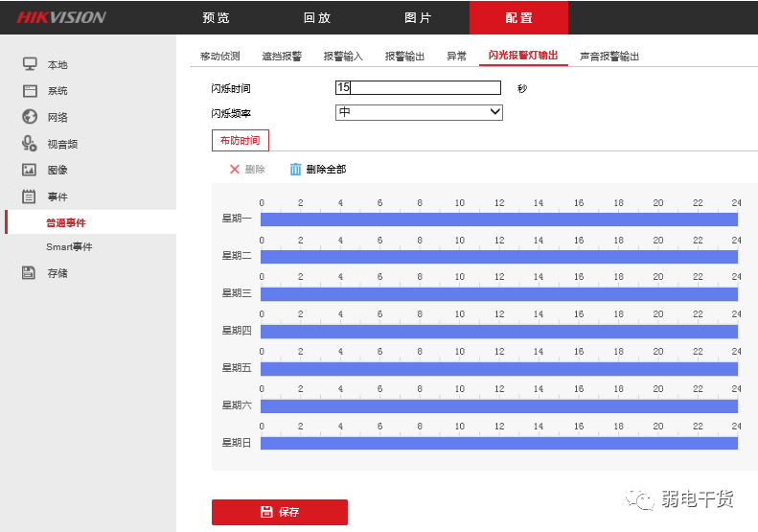Open the 遮挡报警 sub-tab
This screenshot has width=758, height=532.
click(282, 57)
